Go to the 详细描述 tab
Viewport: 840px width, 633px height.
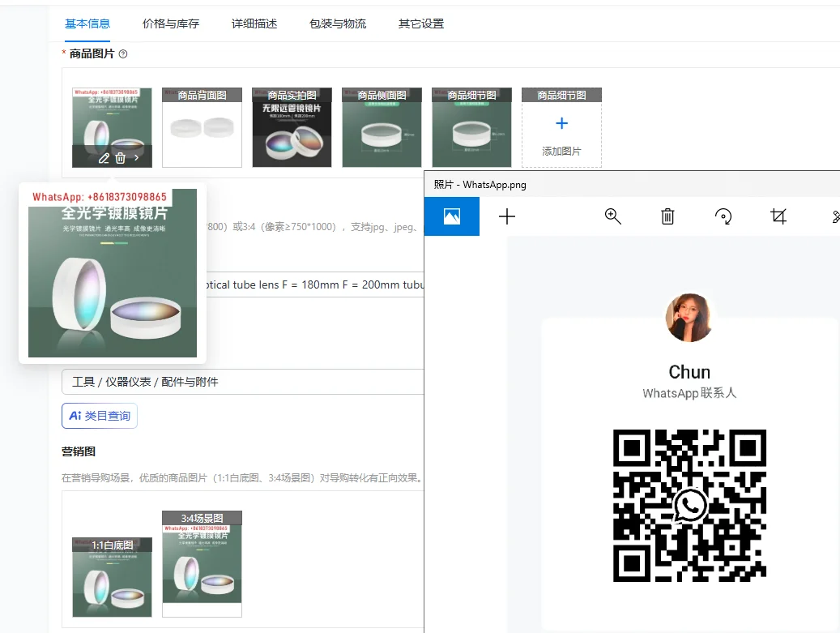point(254,24)
